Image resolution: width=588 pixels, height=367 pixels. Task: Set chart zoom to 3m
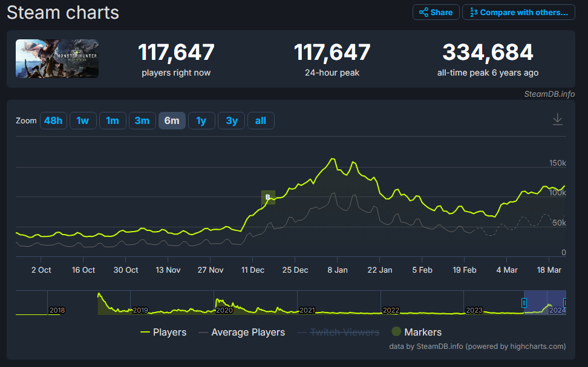click(142, 120)
